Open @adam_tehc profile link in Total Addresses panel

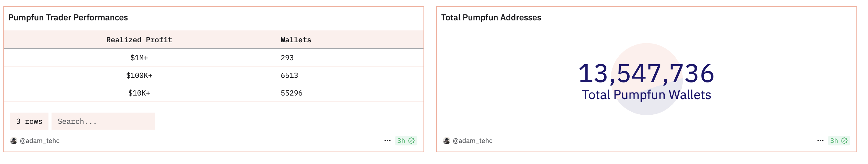click(473, 141)
